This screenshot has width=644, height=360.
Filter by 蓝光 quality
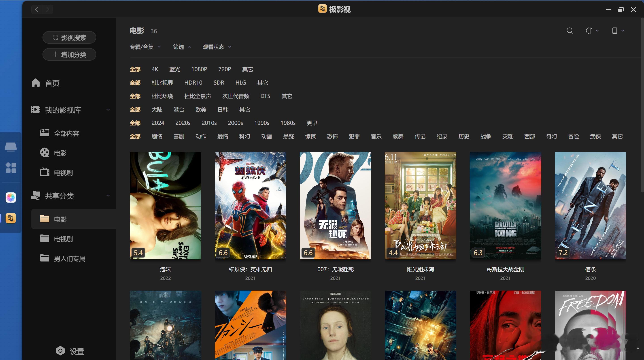175,69
